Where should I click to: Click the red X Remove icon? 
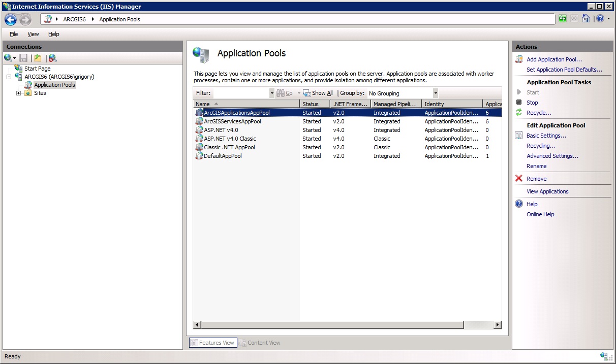[519, 179]
